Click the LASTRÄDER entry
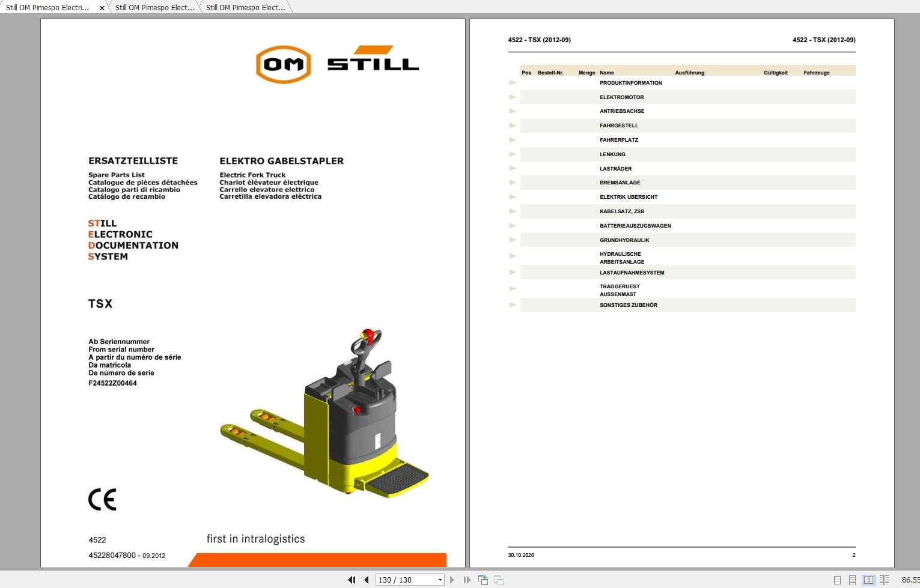 [615, 169]
